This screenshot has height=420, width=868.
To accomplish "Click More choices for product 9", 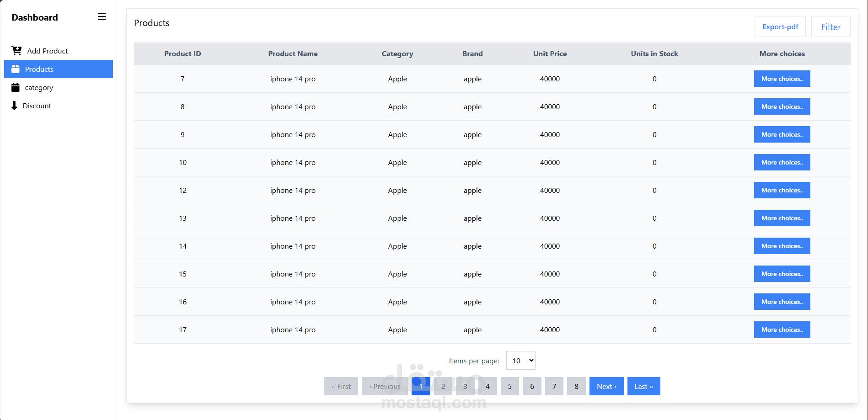I will coord(782,134).
